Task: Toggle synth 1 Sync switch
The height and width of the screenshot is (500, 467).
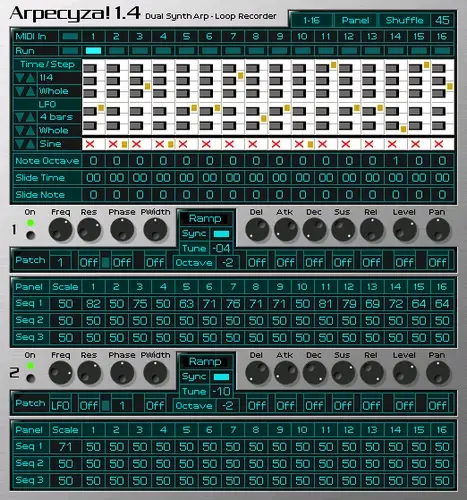Action: click(221, 234)
